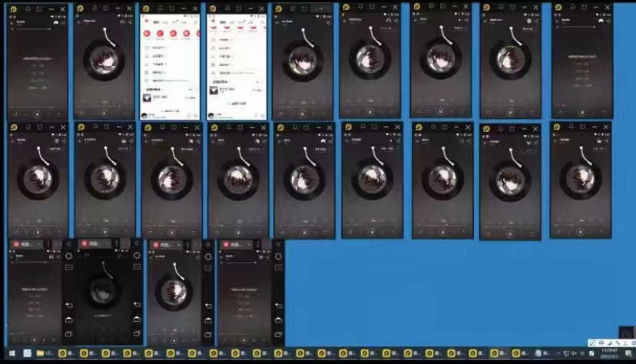Toggle pause in last middle-row vinyl player

[x=581, y=232]
